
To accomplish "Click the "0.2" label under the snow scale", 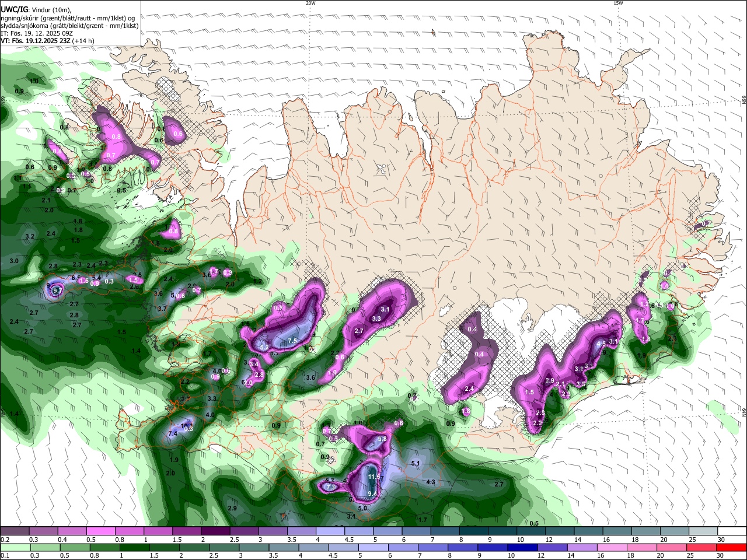I will (5, 540).
